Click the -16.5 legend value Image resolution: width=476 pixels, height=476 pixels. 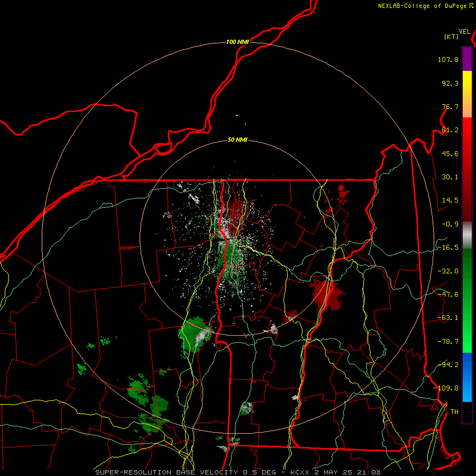(448, 248)
